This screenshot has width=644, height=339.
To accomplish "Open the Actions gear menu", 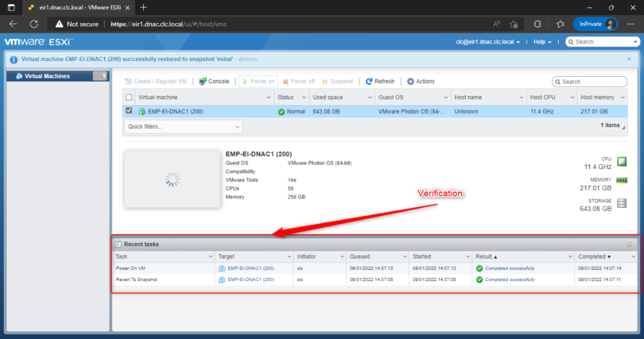I will tap(421, 81).
